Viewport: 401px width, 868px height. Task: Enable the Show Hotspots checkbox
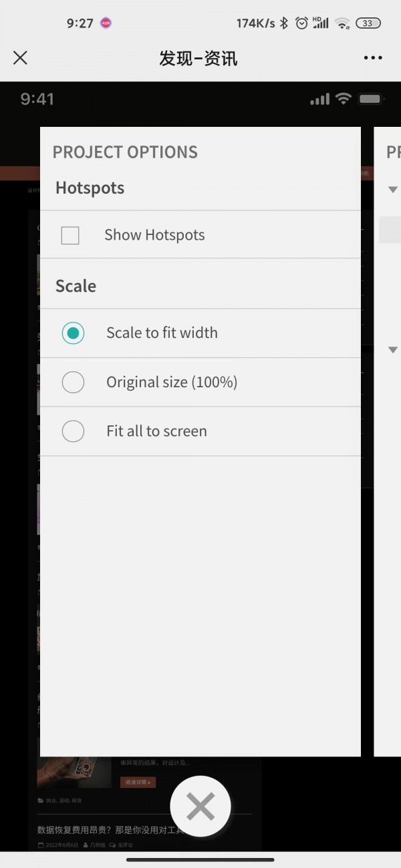tap(70, 235)
